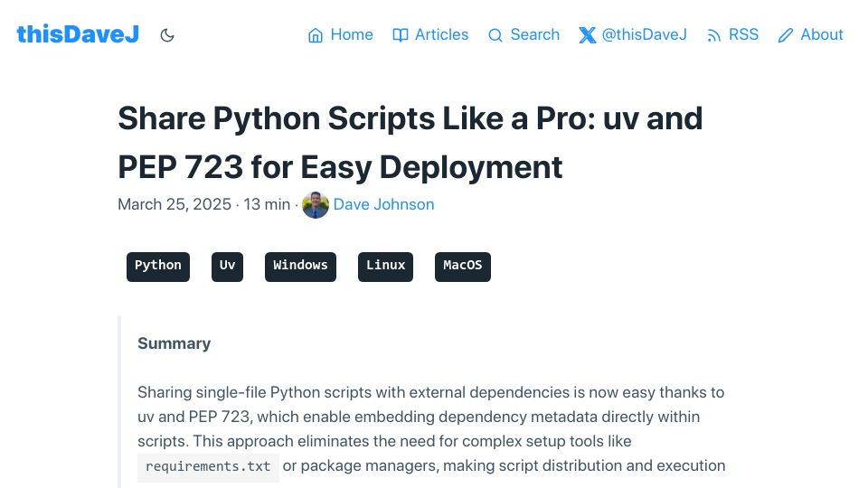Click the Summary heading
The width and height of the screenshot is (868, 488).
[175, 343]
